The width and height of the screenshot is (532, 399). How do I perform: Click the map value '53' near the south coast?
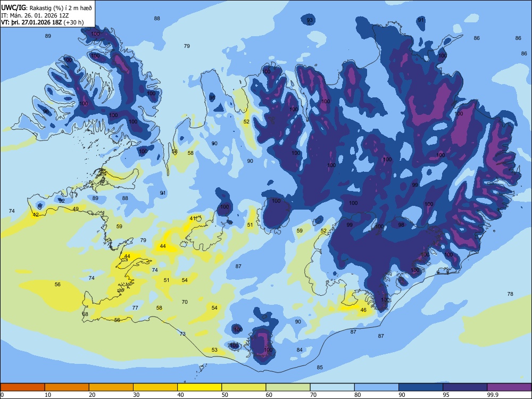pyautogui.click(x=214, y=350)
